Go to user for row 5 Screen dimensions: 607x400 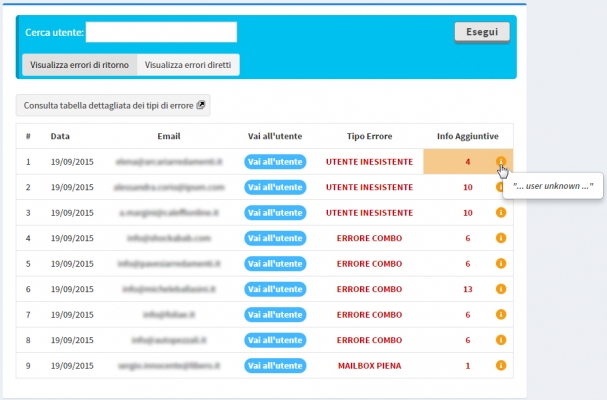click(x=274, y=264)
